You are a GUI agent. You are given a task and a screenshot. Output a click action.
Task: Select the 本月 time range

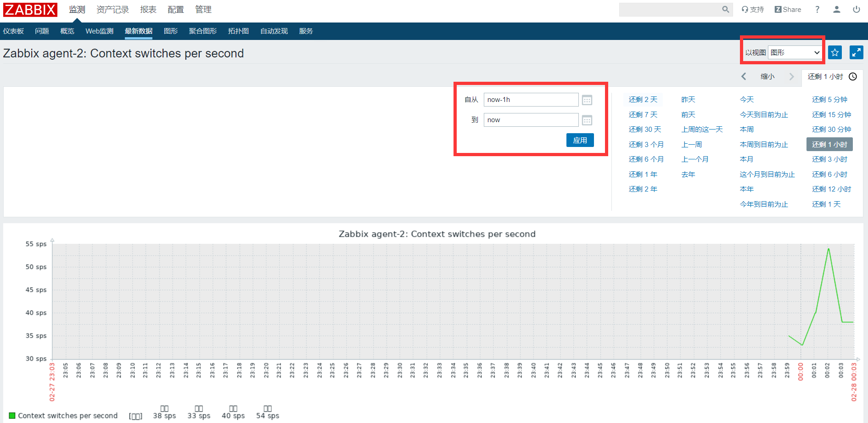747,159
